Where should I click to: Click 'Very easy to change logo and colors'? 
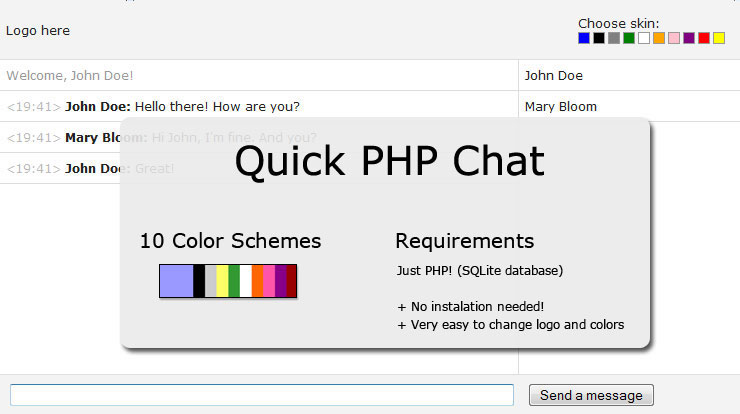point(517,325)
